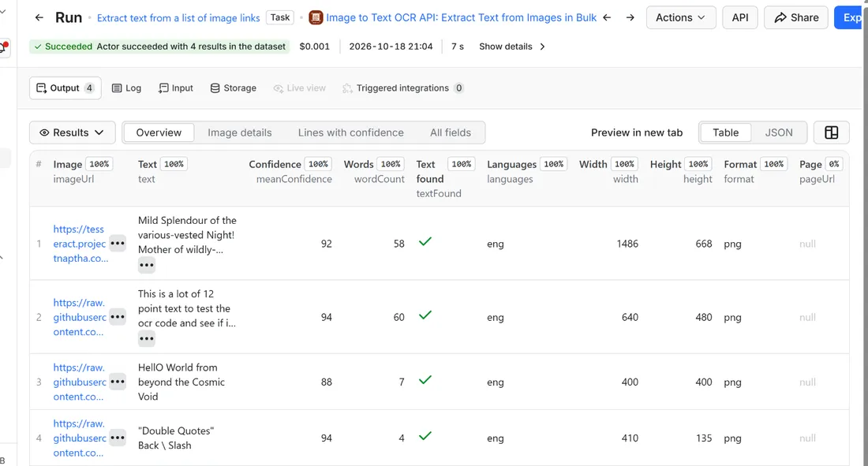The height and width of the screenshot is (466, 868).
Task: Click the Succeeded status badge
Action: coord(160,47)
